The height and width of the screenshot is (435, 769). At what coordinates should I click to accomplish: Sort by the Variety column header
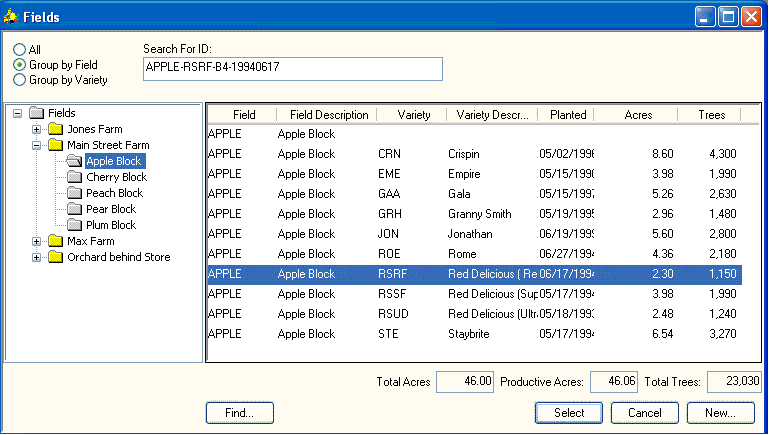pyautogui.click(x=413, y=115)
